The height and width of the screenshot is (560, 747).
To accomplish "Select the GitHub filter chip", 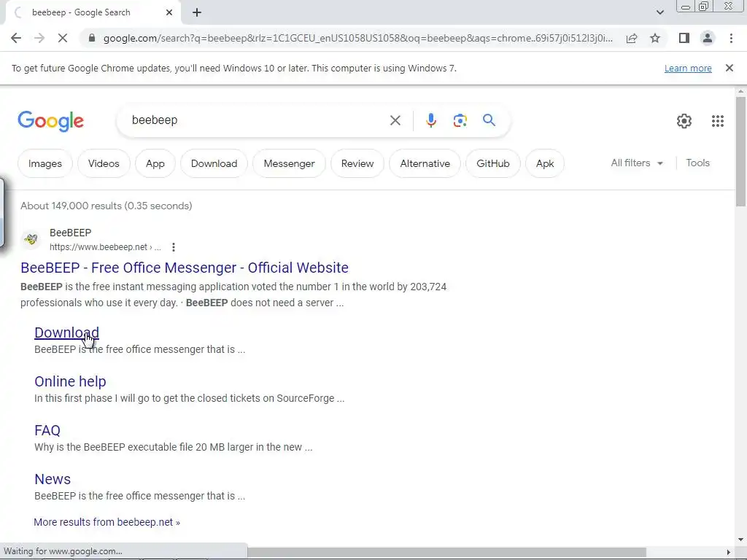I will (x=492, y=163).
